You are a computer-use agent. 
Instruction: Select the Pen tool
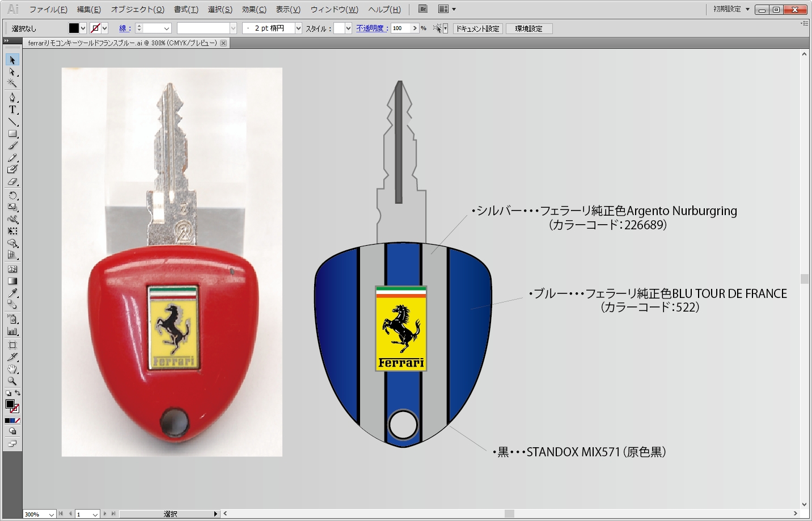click(12, 98)
